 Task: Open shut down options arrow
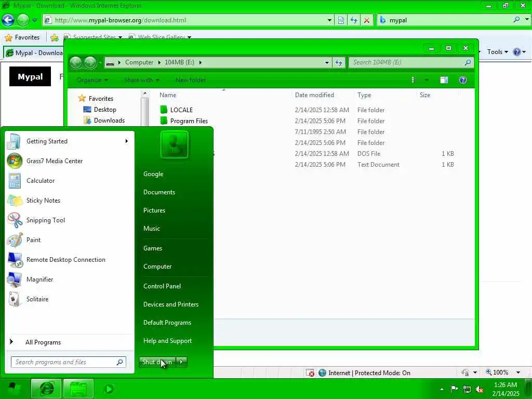181,362
